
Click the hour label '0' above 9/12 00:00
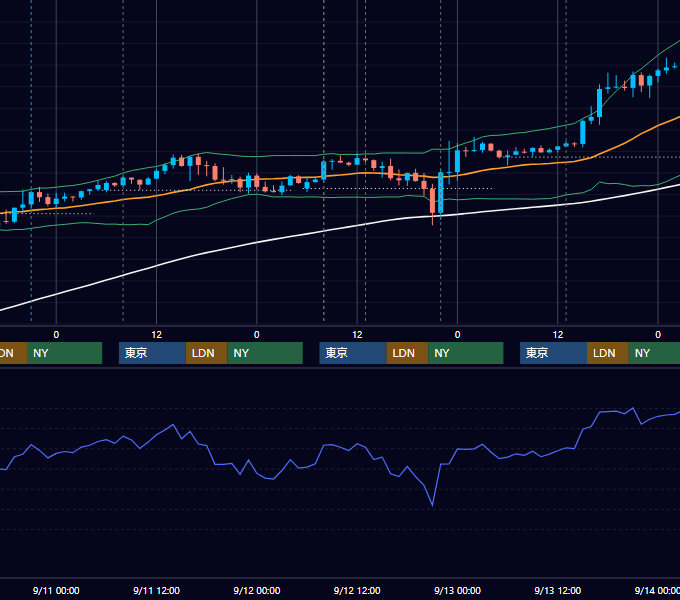click(x=257, y=335)
